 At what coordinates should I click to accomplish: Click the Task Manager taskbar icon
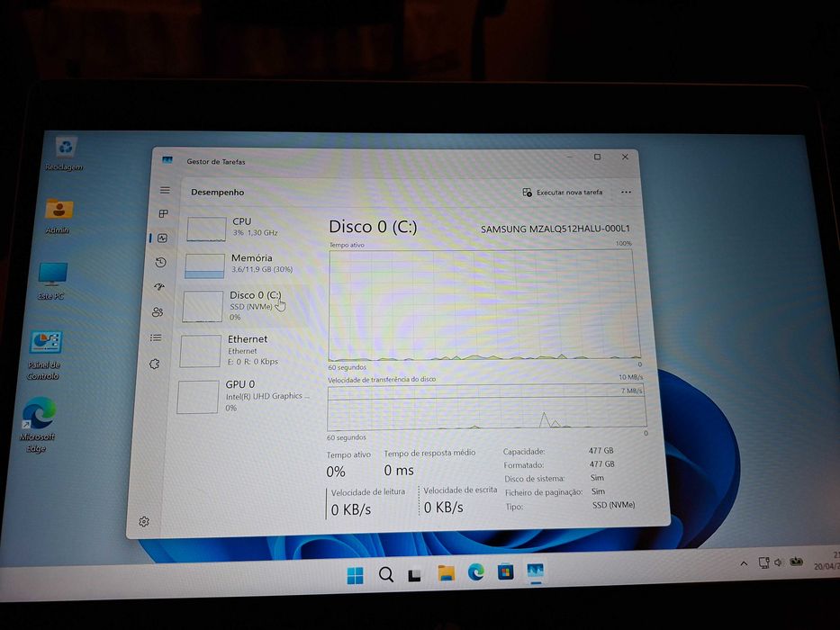click(x=535, y=571)
